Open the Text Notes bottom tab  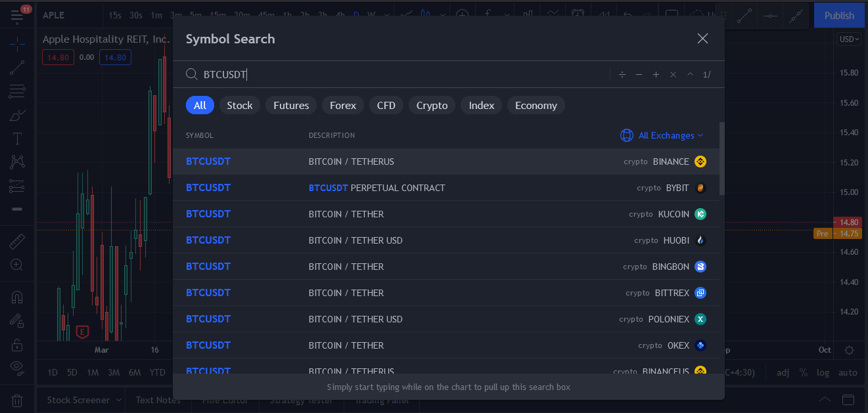(x=158, y=400)
